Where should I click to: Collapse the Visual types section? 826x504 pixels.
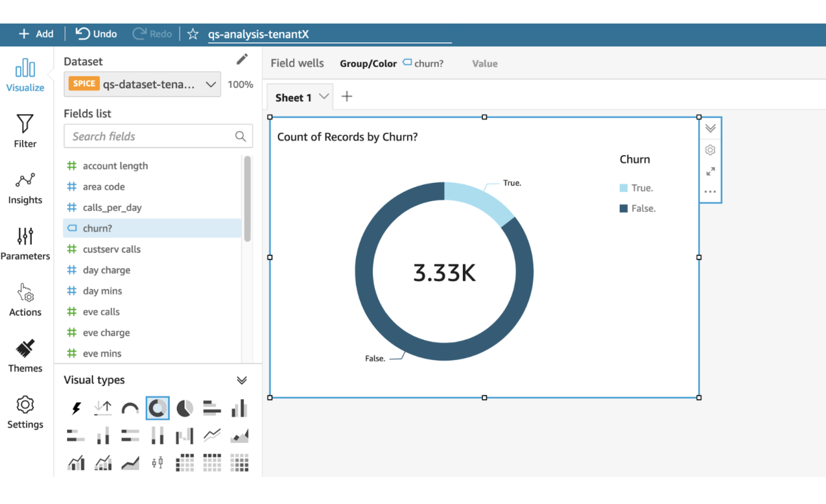[242, 380]
